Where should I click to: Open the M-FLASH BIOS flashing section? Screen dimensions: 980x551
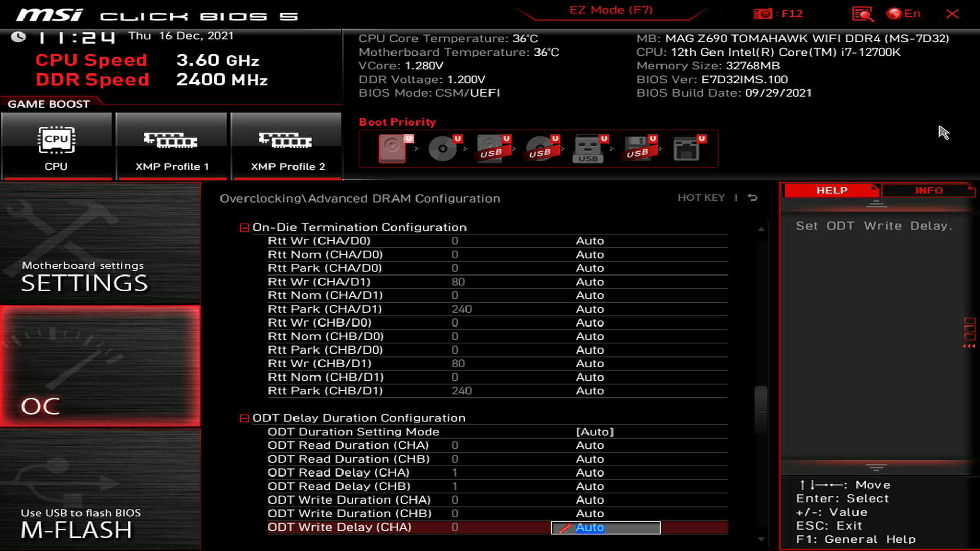100,489
